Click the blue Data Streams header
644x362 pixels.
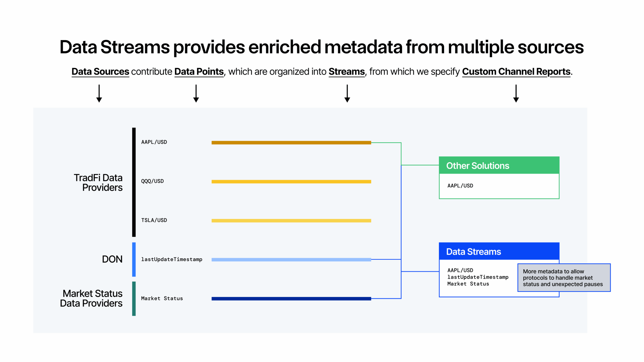click(499, 251)
